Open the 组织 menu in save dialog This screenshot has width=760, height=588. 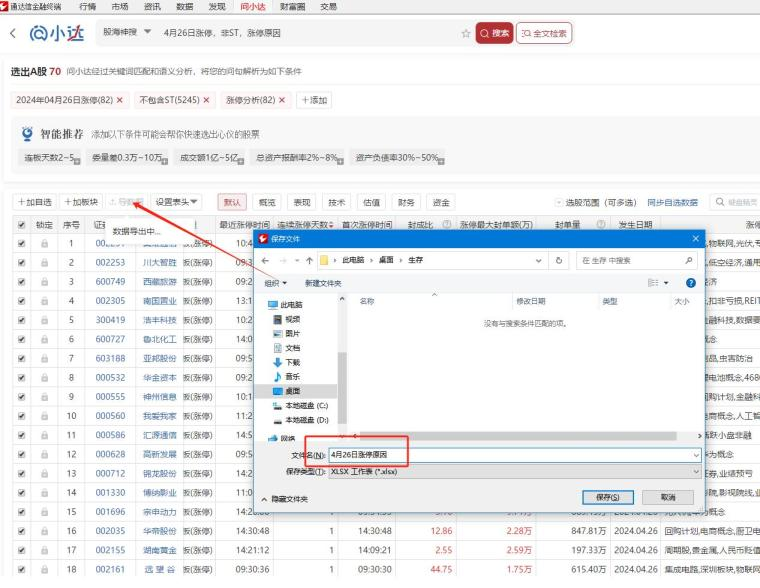[275, 283]
